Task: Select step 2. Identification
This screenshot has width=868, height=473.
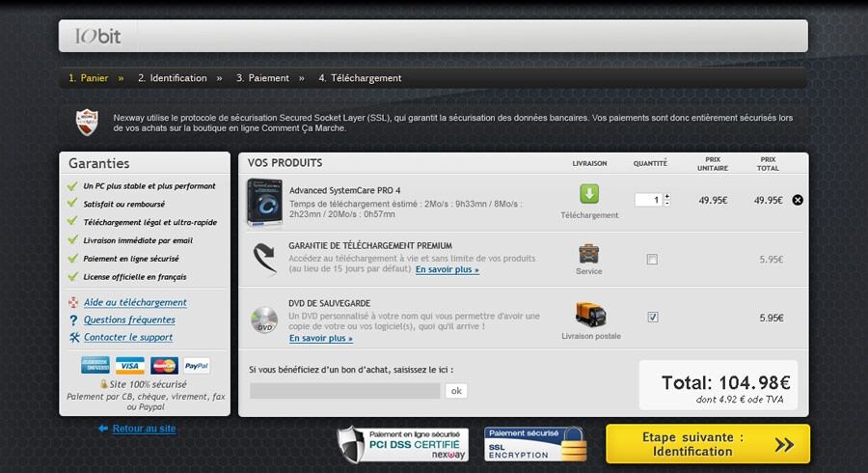Action: point(173,78)
